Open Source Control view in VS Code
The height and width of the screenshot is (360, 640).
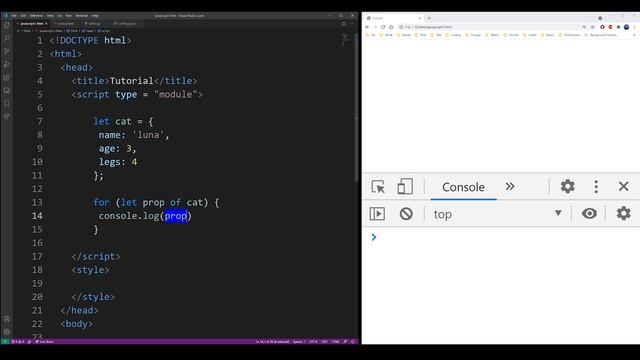(7, 51)
